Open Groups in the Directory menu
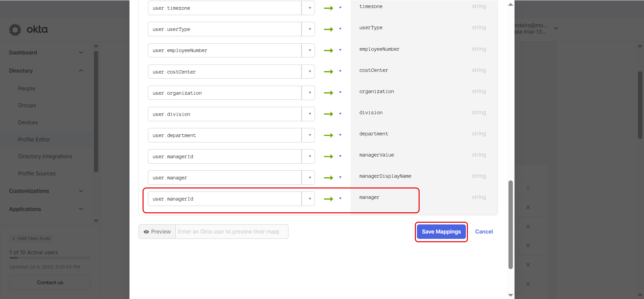644x299 pixels. 27,105
